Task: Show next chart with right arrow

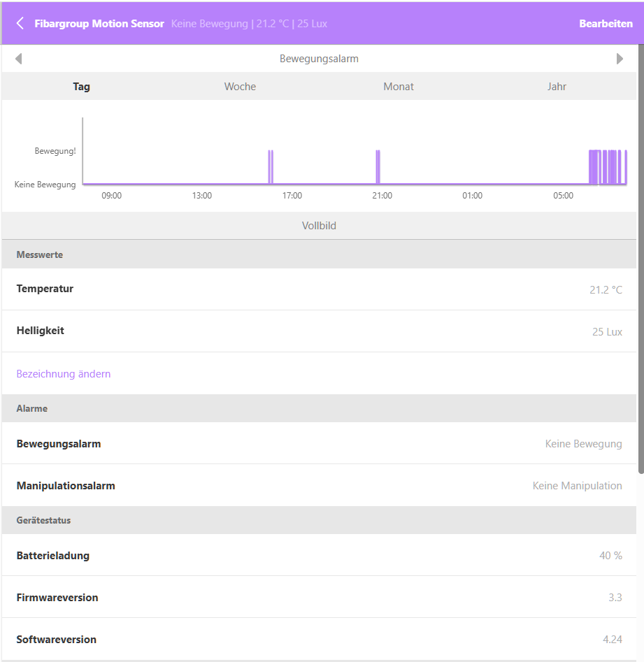Action: (620, 59)
